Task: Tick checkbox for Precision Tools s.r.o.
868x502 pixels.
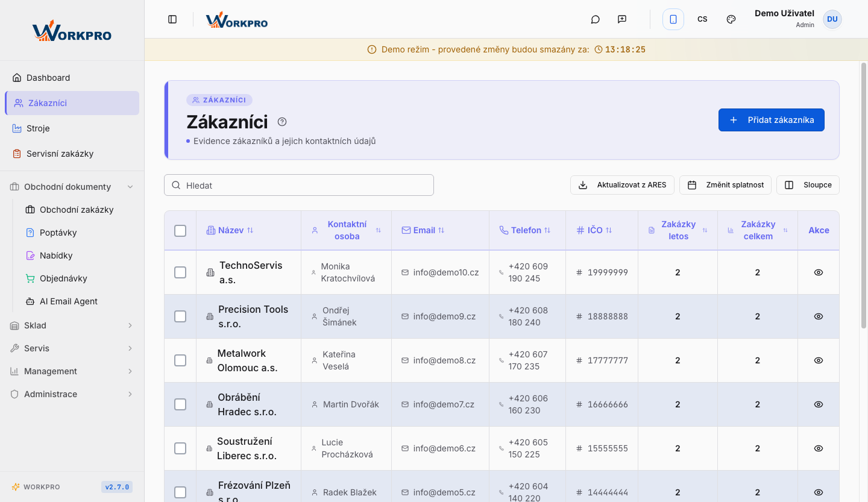Action: [180, 316]
